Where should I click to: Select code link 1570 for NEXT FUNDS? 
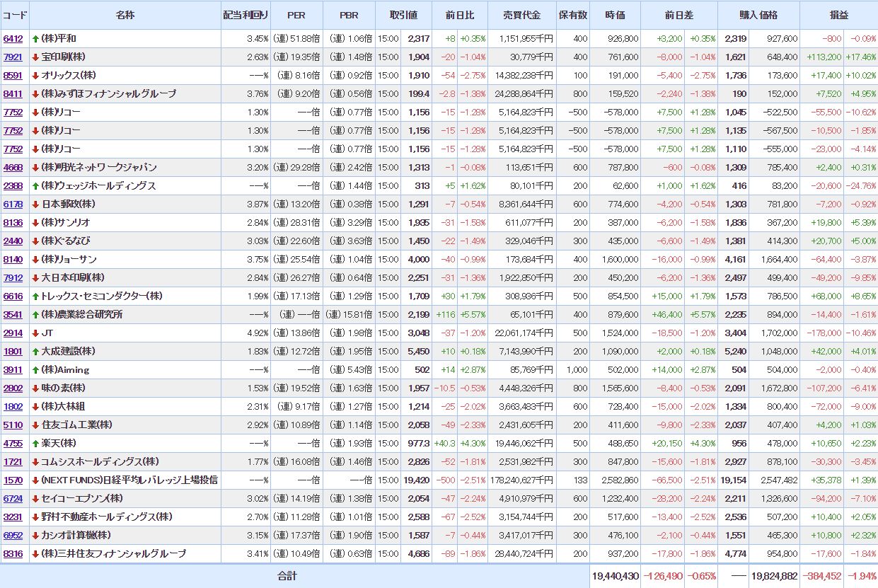pyautogui.click(x=13, y=480)
